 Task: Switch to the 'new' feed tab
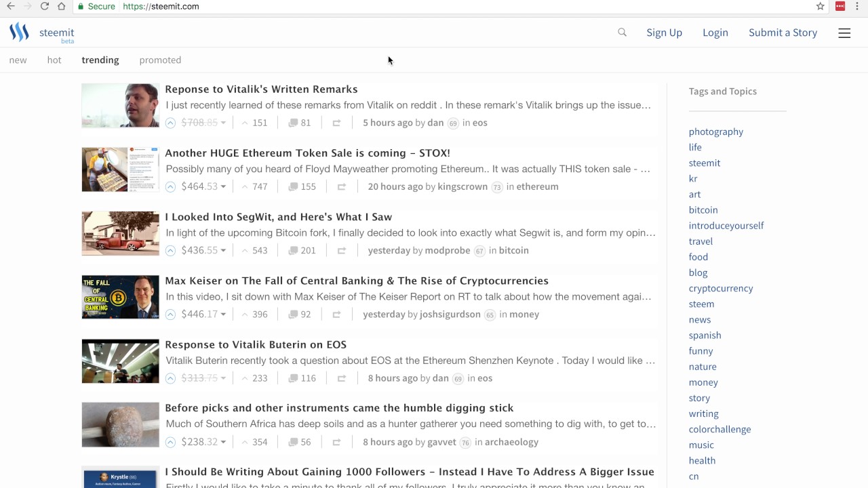coord(18,60)
